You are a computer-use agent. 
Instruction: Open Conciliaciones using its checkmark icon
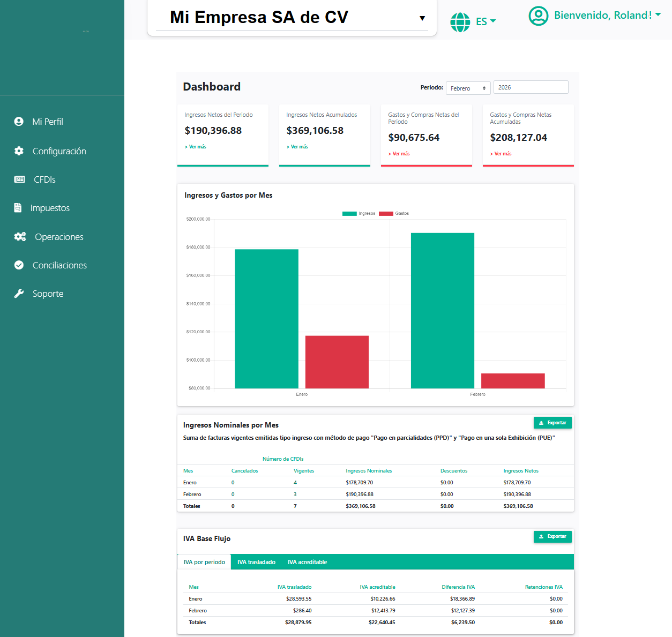[x=18, y=265]
